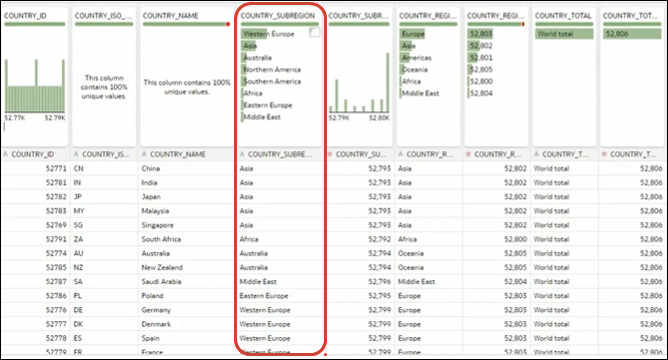Select Southern America in the subregion tile
The height and width of the screenshot is (360, 668).
(272, 81)
